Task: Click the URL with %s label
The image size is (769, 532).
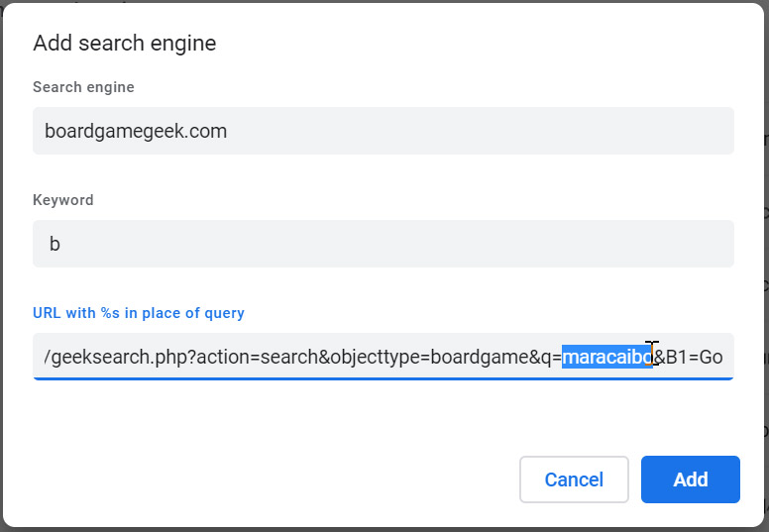Action: [139, 313]
